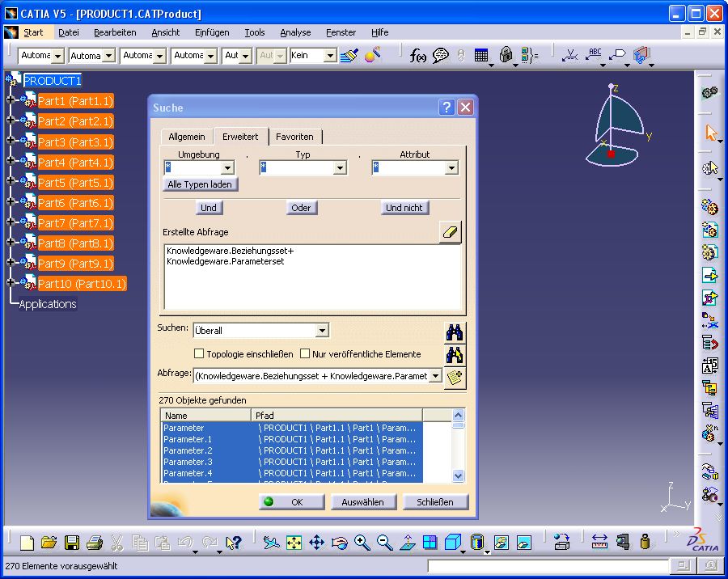Click the New document icon
Image resolution: width=728 pixels, height=579 pixels.
coord(27,543)
